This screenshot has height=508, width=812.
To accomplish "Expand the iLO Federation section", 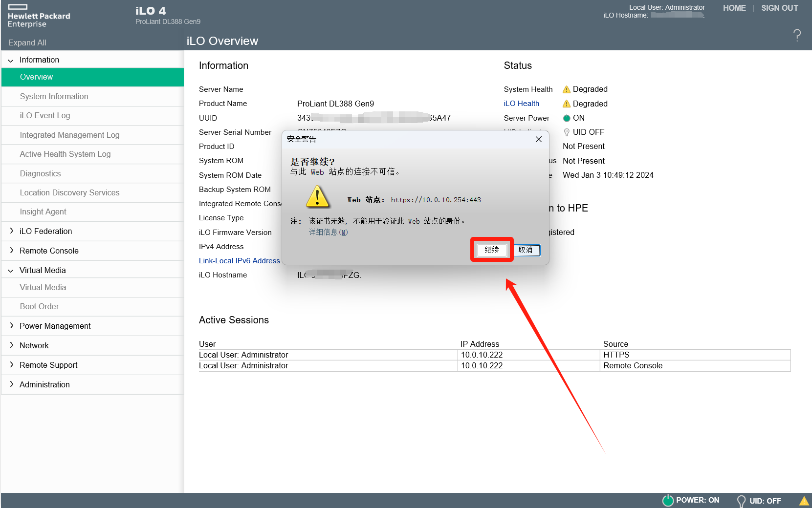I will (x=11, y=231).
